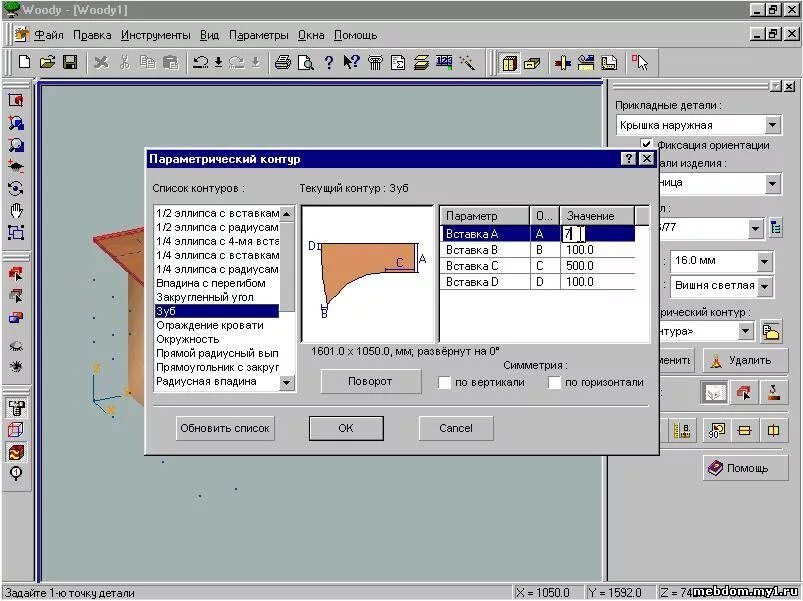Click the OK button

[x=346, y=428]
